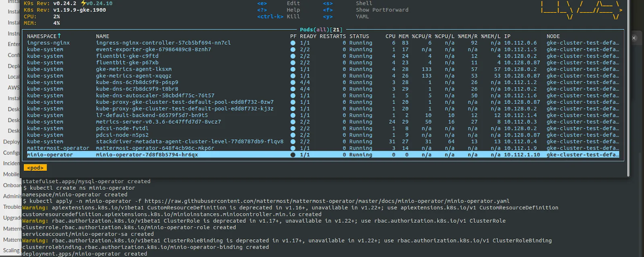
Task: Open the AWS item in background sidebar
Action: [x=14, y=87]
